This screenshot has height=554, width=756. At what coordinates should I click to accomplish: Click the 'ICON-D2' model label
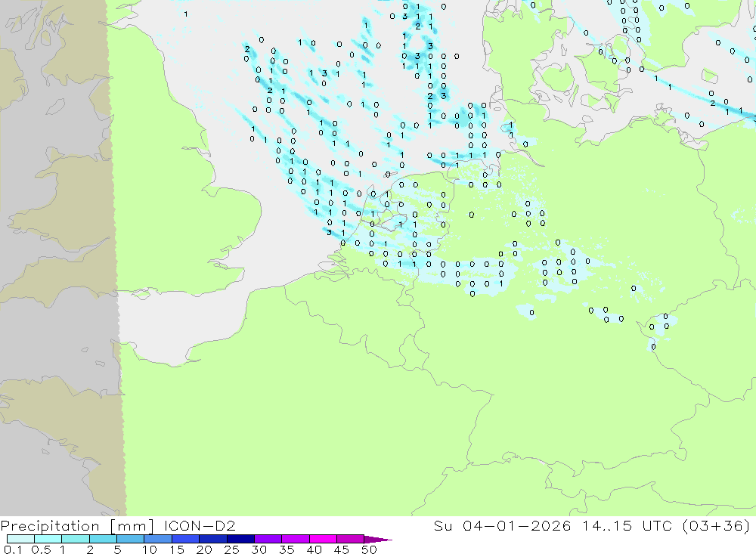click(x=200, y=525)
